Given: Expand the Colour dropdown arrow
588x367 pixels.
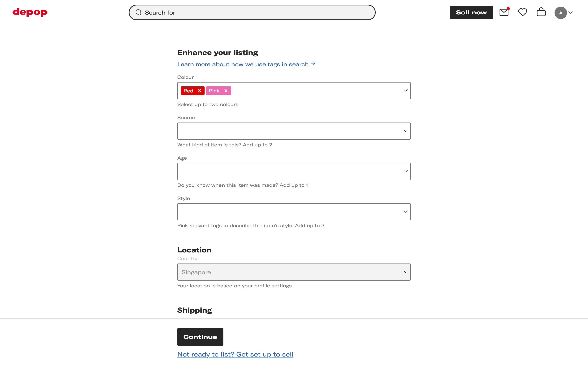Looking at the screenshot, I should point(406,90).
